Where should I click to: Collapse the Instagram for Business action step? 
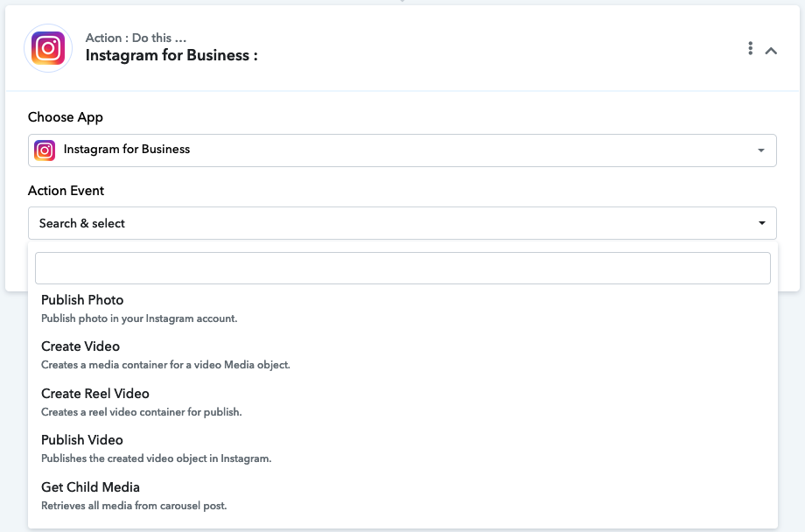771,51
